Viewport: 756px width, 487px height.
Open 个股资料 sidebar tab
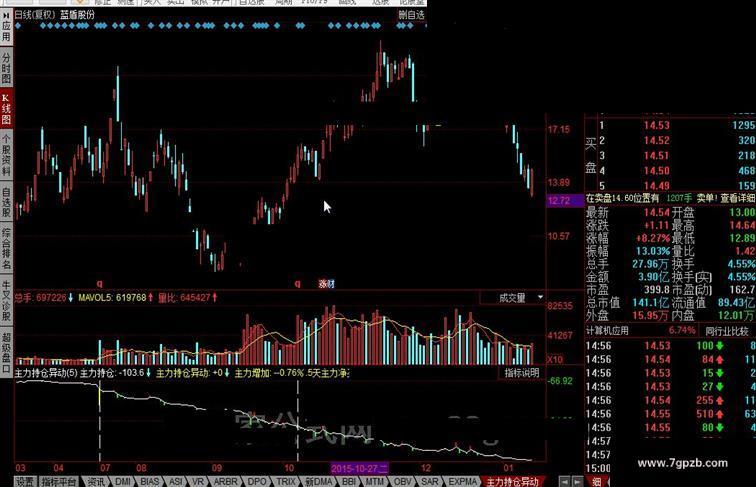coord(6,155)
